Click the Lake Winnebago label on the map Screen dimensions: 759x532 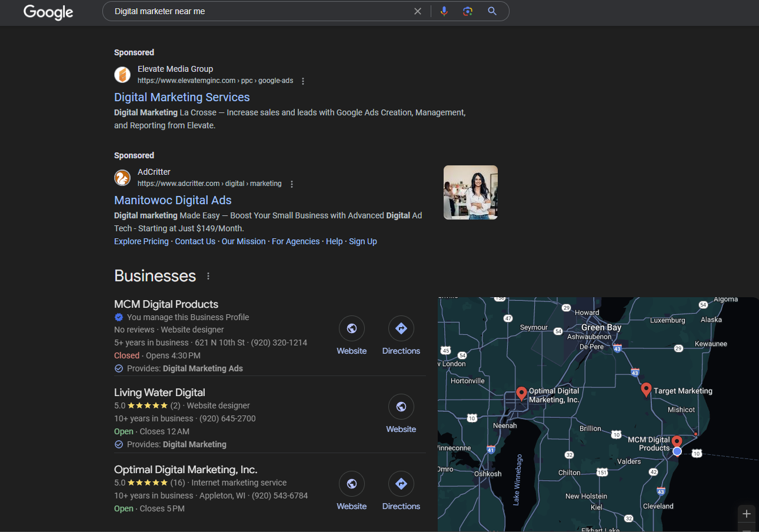[x=517, y=480]
